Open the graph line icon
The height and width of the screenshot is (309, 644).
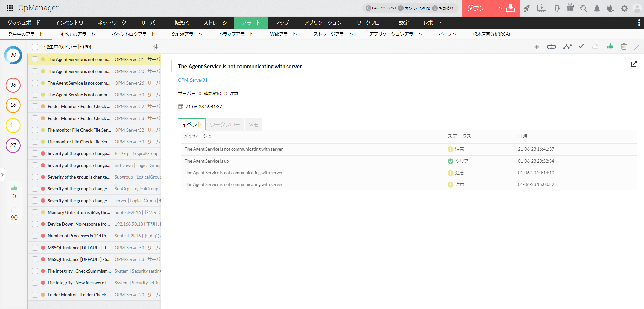click(567, 47)
